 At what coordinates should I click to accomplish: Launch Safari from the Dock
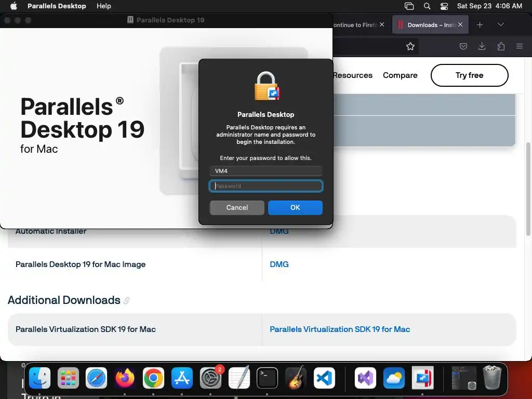[x=96, y=378]
